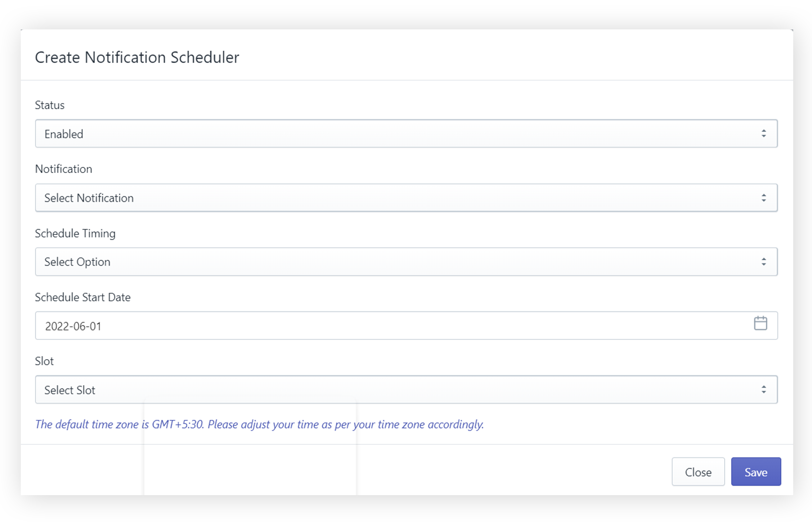Image resolution: width=812 pixels, height=522 pixels.
Task: Expand the Select Notification dropdown
Action: (396, 198)
